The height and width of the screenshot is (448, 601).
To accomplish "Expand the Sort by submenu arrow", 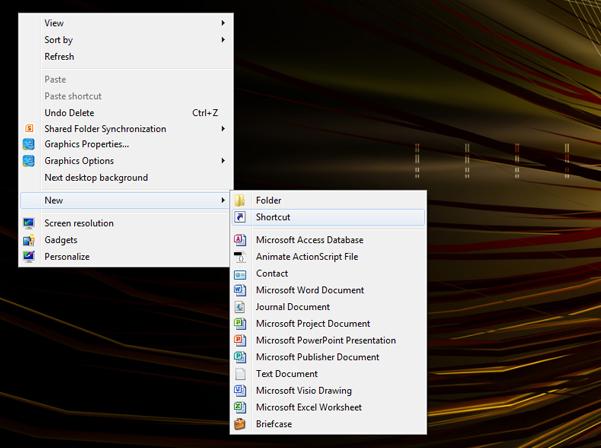I will (x=223, y=40).
